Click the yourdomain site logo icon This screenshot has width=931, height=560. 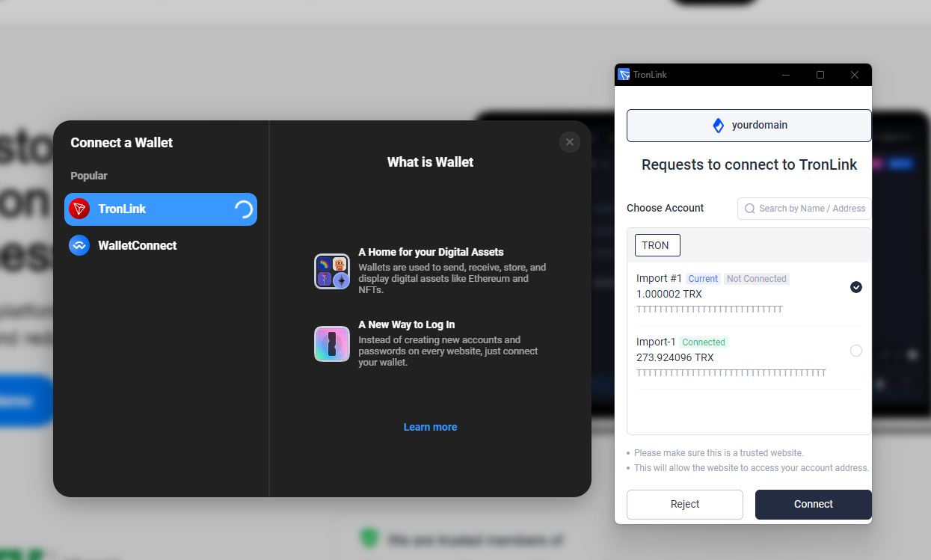click(x=718, y=126)
